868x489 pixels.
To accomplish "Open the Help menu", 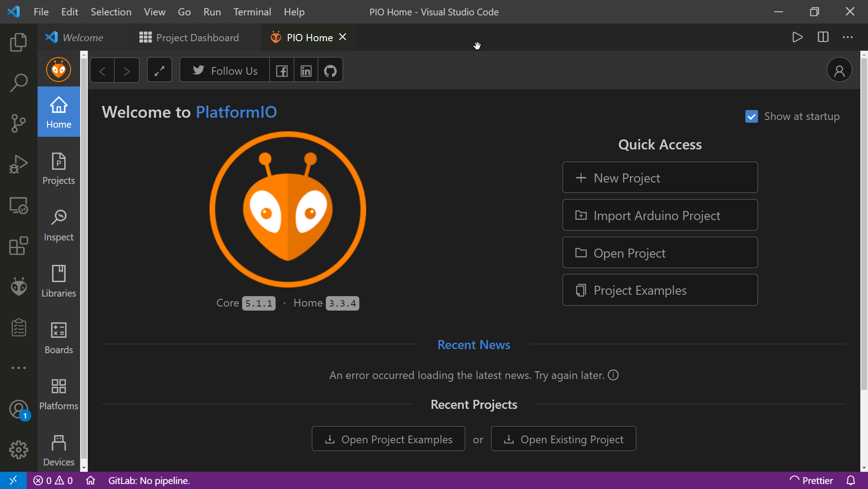I will click(294, 12).
